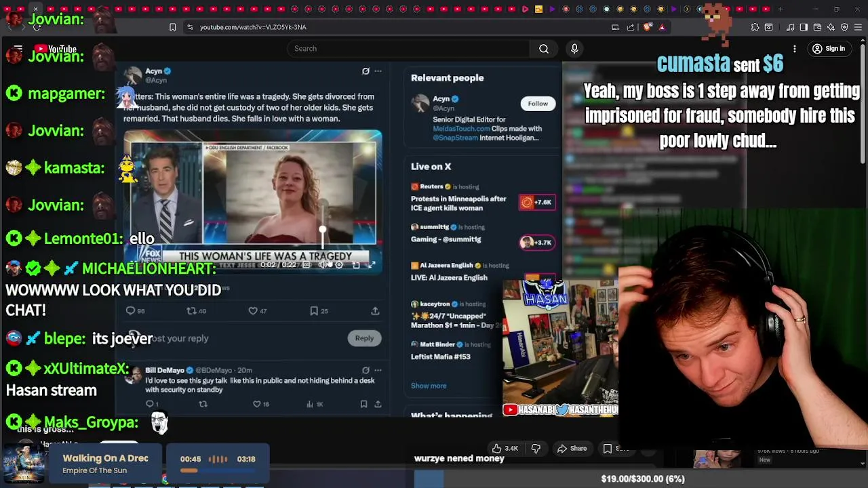
Task: Open more options on Bill DeMayo's reply
Action: [x=378, y=370]
